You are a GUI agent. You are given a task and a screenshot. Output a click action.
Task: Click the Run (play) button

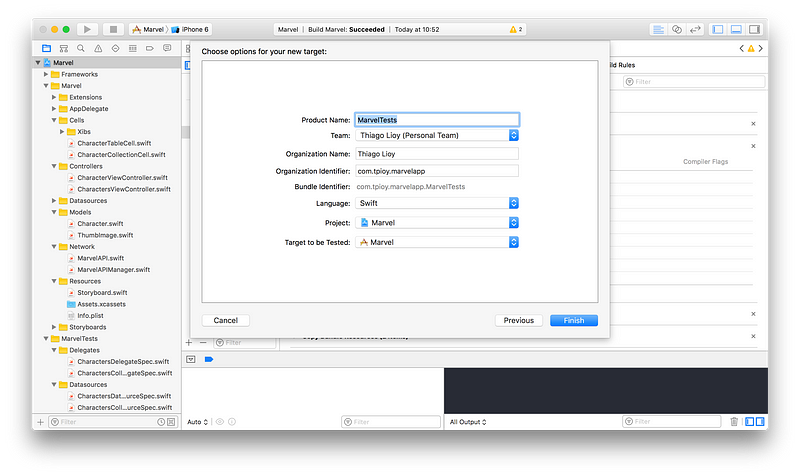coord(87,29)
